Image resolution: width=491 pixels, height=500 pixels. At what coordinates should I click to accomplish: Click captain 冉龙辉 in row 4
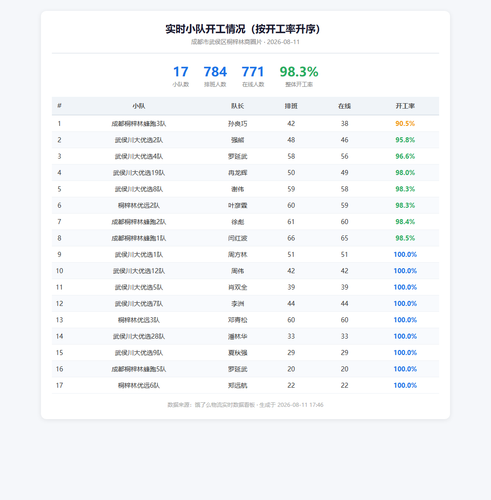click(238, 173)
